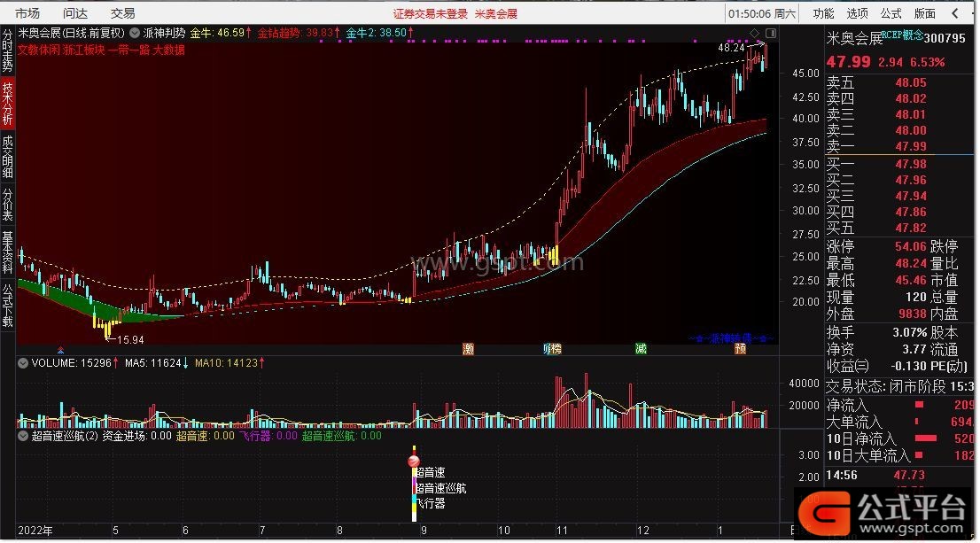The width and height of the screenshot is (980, 543).
Task: Click the 超音速巡航(2) indicator name
Action: pos(65,436)
